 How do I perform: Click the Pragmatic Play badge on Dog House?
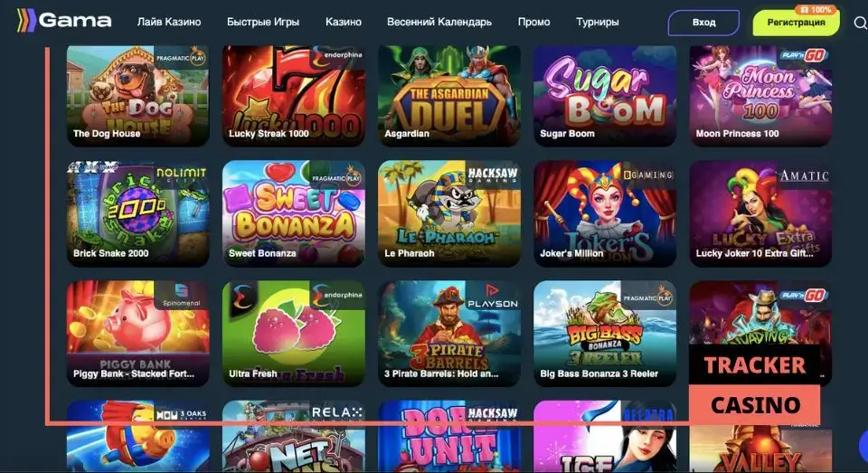coord(181,58)
